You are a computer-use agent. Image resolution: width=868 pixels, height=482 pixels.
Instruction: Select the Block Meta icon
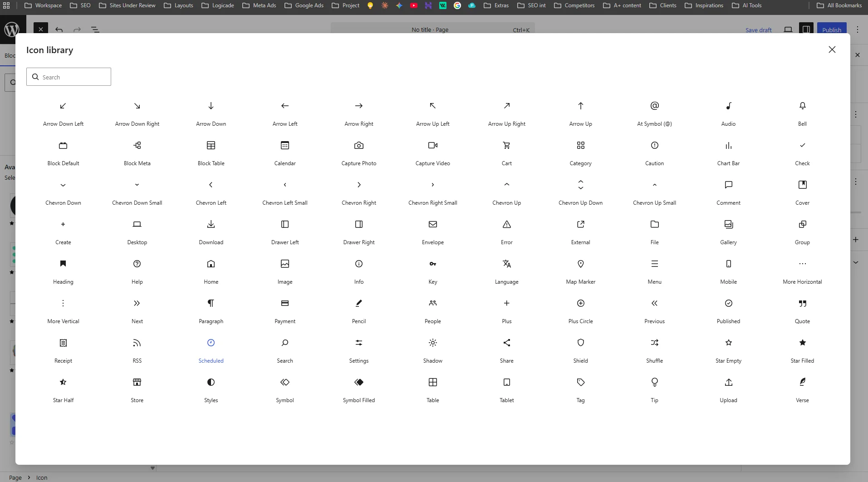137,145
